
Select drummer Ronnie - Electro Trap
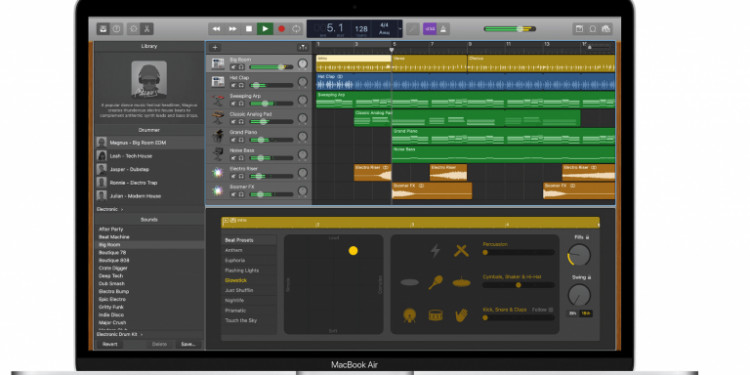(149, 183)
